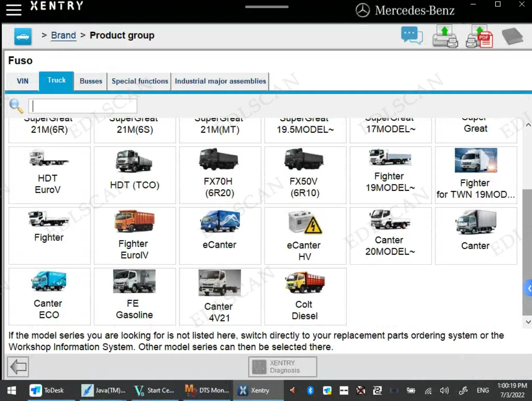Screen dimensions: 532x401
Task: Select the Truck tab
Action: coord(56,81)
